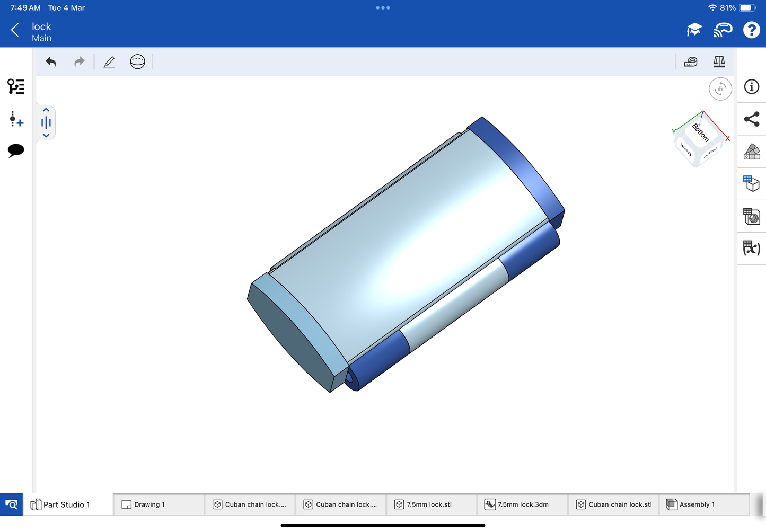The width and height of the screenshot is (766, 532).
Task: Click the down chevron on panel handle
Action: (46, 136)
